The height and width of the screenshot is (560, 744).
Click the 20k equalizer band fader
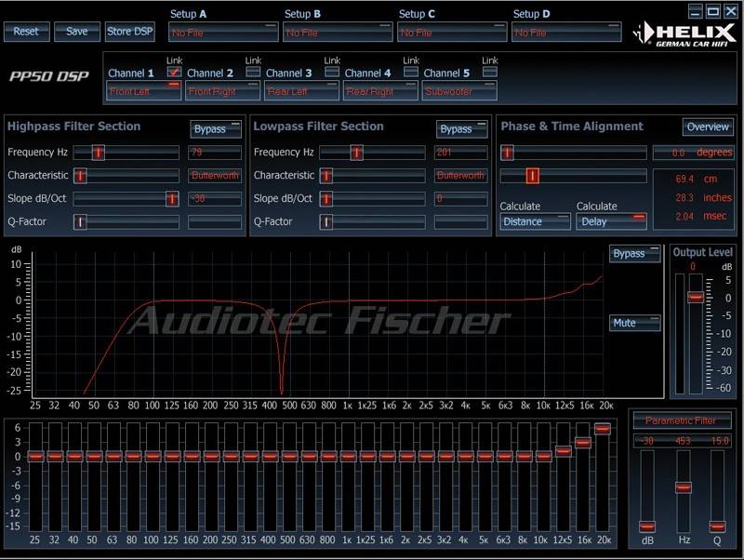603,429
